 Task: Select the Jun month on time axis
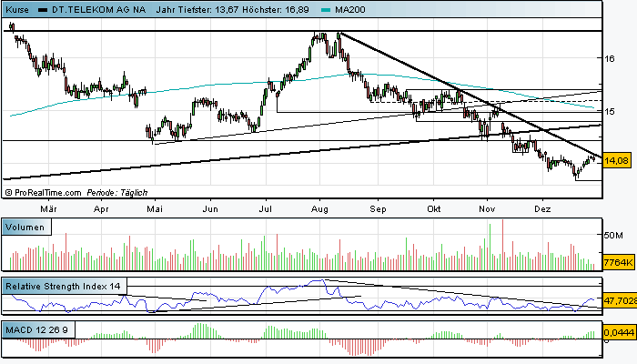point(210,209)
